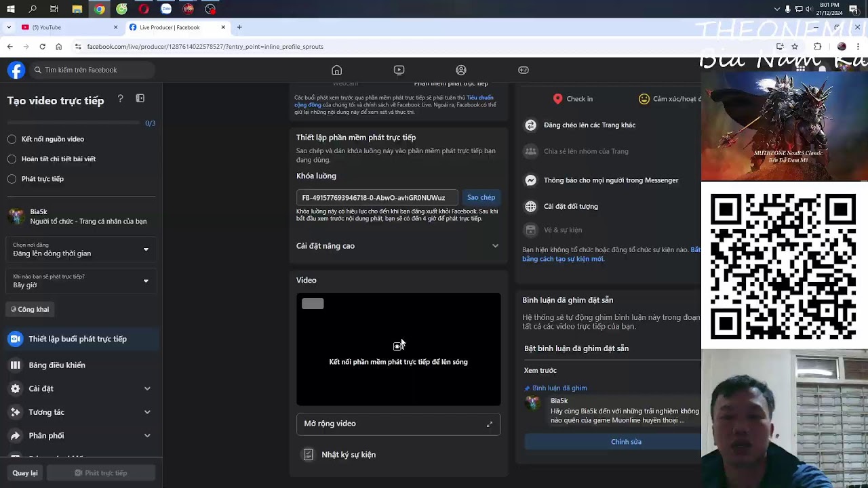The height and width of the screenshot is (488, 868).
Task: Open the Facebook Video icon
Action: coord(399,70)
